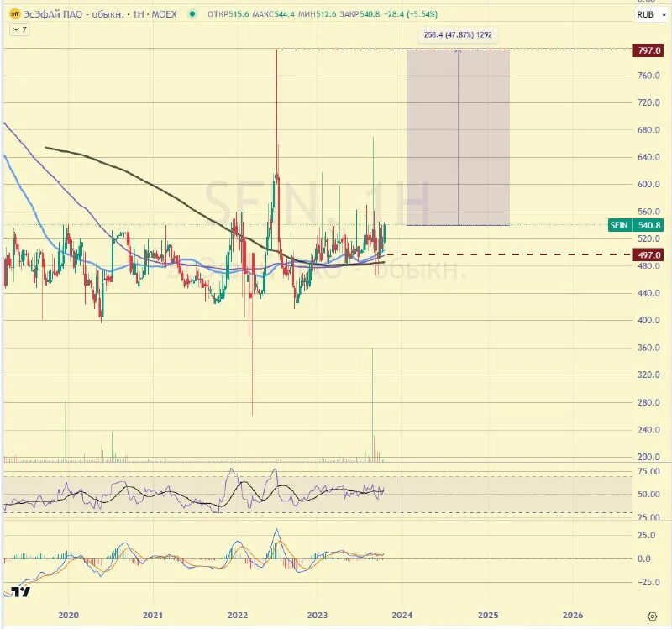Click the 280.0 price axis label

[x=648, y=402]
